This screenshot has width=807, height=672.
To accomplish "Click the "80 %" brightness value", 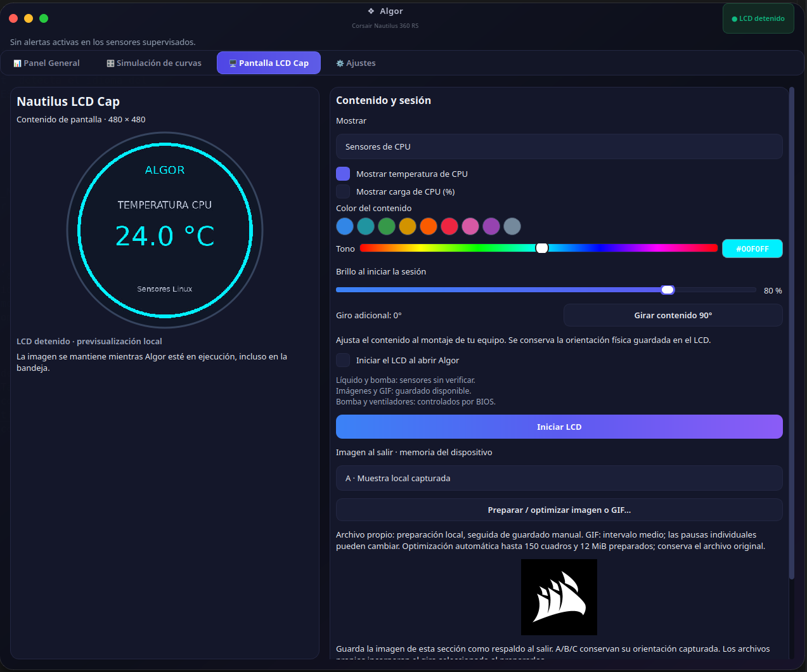I will click(x=773, y=290).
